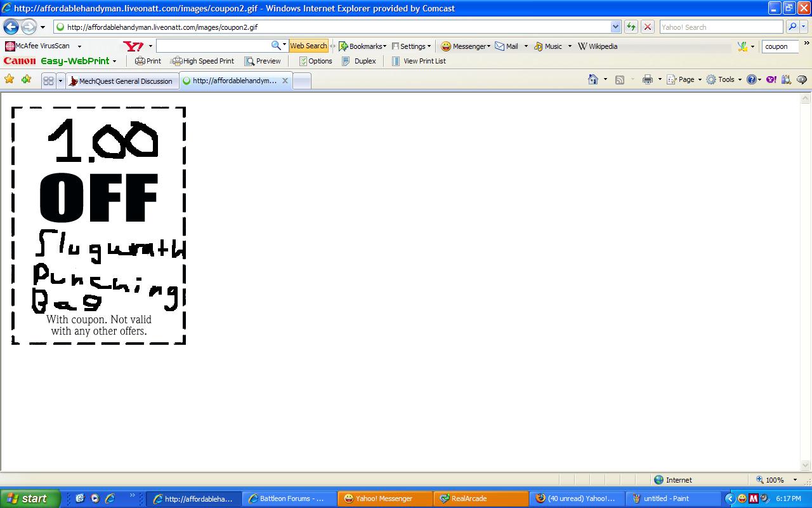Expand the address bar history dropdown

(x=615, y=27)
